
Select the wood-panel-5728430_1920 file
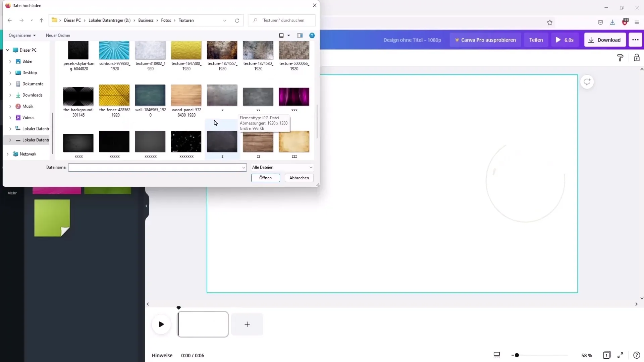[186, 101]
